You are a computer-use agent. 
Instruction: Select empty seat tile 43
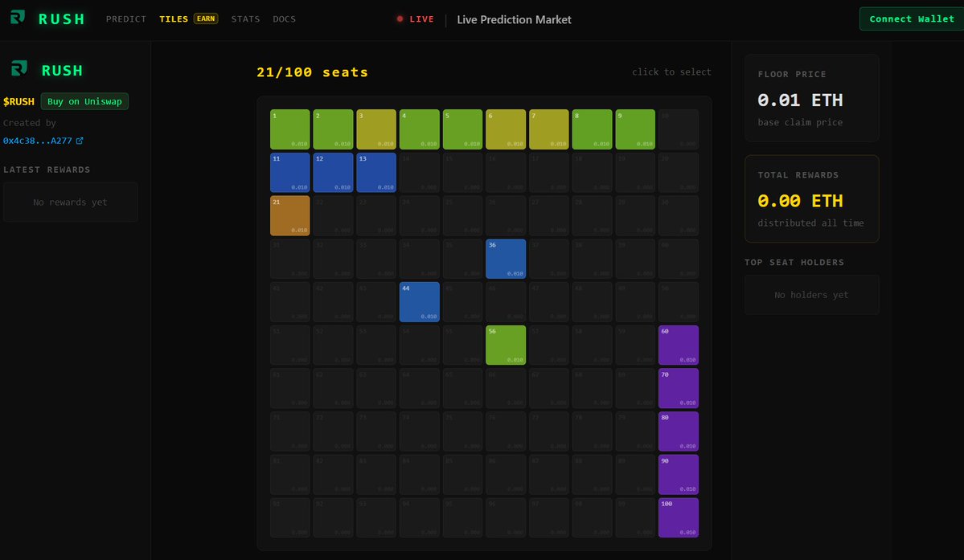point(376,302)
